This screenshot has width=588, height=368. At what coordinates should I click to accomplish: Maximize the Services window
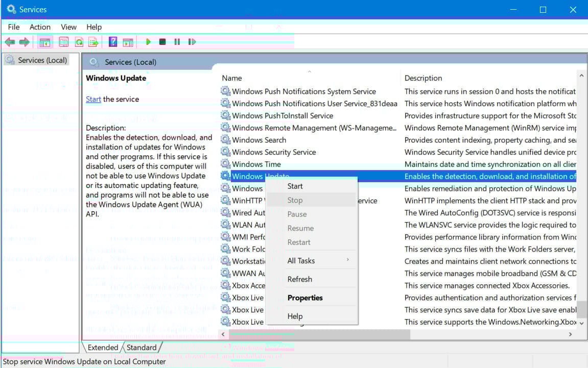(543, 10)
